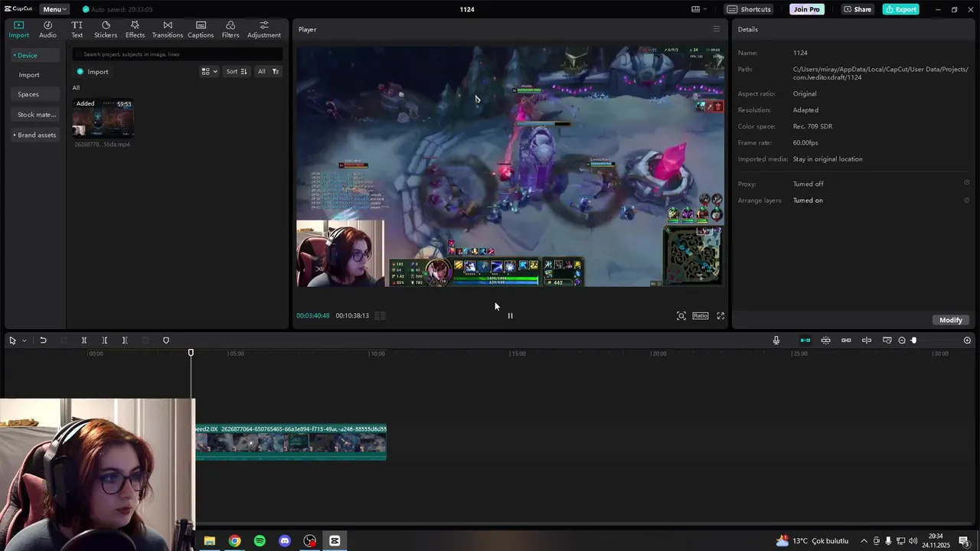This screenshot has height=551, width=980.
Task: Open the layout switcher dropdown
Action: pyautogui.click(x=699, y=9)
